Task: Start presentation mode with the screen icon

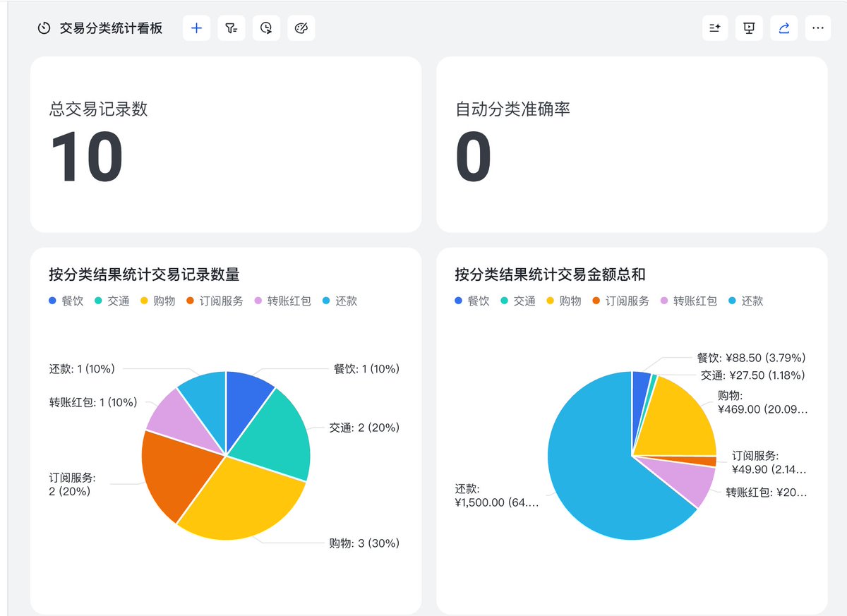Action: click(750, 28)
